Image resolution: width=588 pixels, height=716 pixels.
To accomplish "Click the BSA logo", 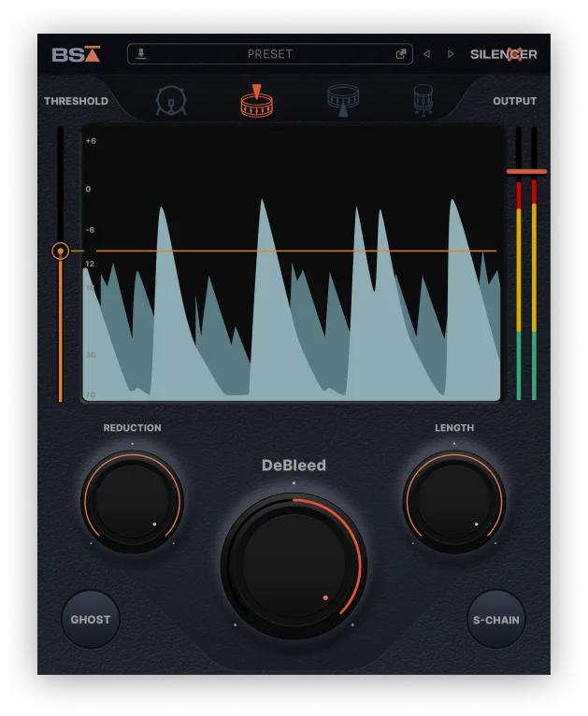I will (x=76, y=54).
